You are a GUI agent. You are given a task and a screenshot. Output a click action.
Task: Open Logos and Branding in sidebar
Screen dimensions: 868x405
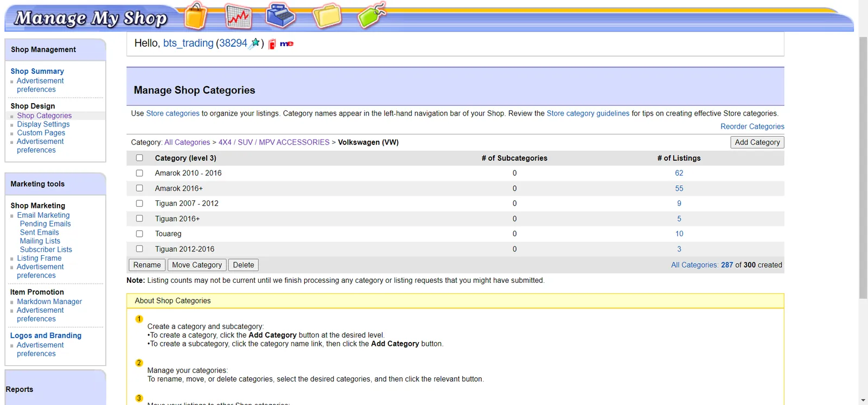(46, 336)
